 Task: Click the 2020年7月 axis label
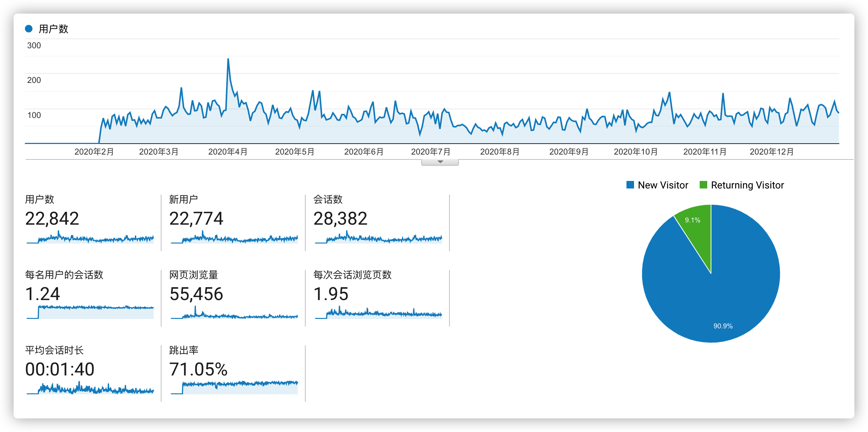tap(431, 152)
